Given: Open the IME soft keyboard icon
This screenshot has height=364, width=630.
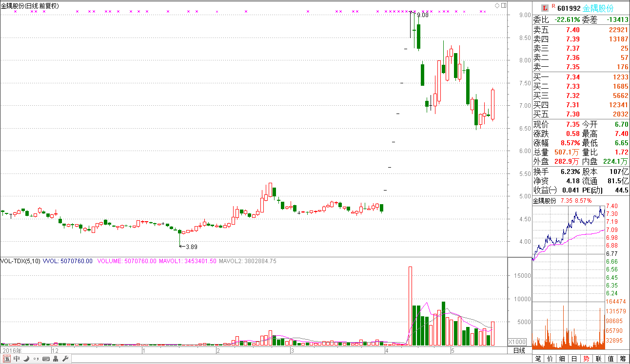Looking at the screenshot, I should point(46,359).
